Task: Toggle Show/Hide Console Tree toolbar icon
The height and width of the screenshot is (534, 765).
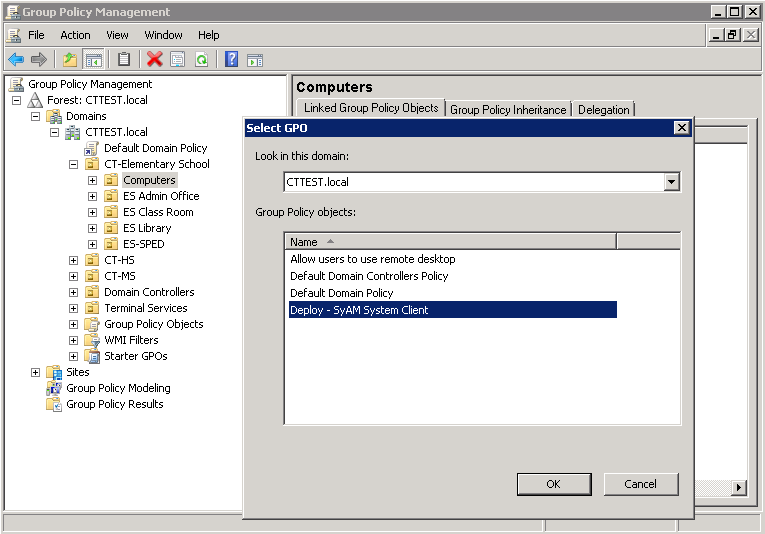Action: click(93, 60)
